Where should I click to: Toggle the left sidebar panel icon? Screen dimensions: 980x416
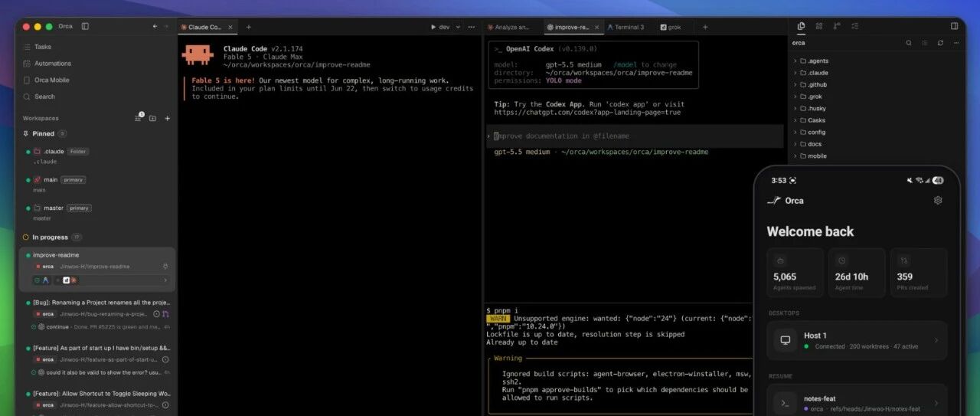point(85,26)
